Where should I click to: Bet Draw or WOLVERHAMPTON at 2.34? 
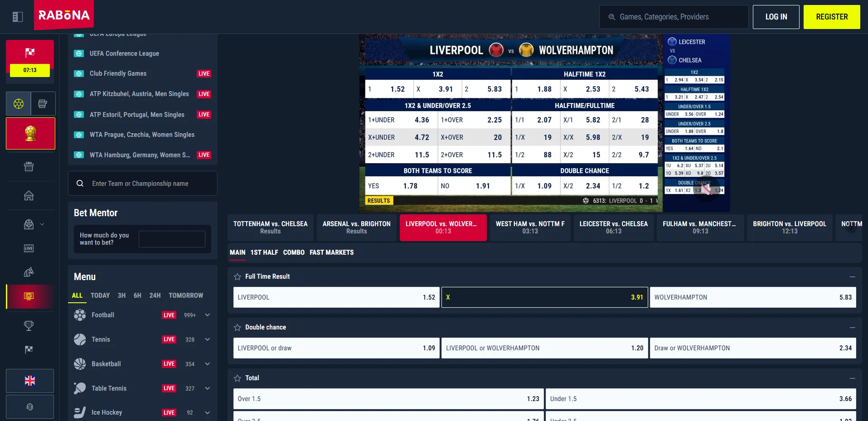(x=753, y=348)
